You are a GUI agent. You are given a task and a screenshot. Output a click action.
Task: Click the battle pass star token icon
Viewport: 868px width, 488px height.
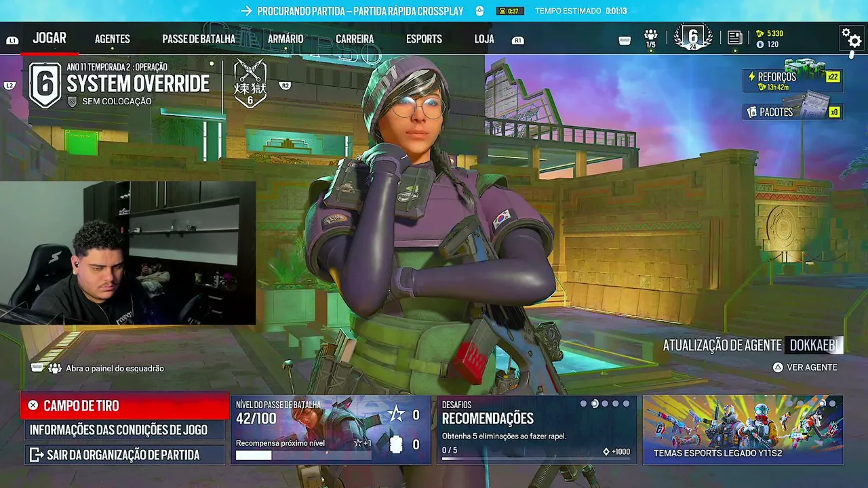395,415
